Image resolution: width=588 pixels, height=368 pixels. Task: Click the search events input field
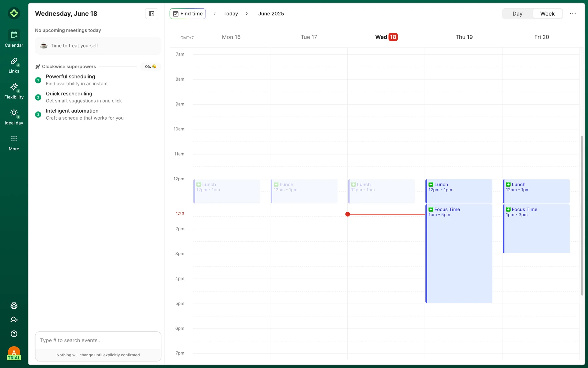pos(98,340)
